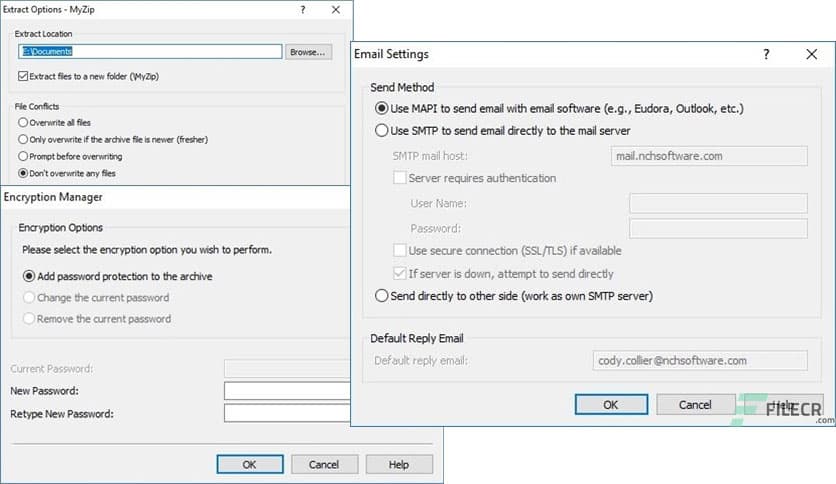The height and width of the screenshot is (484, 836).
Task: Toggle Extract files to a new folder checkbox
Action: click(23, 76)
